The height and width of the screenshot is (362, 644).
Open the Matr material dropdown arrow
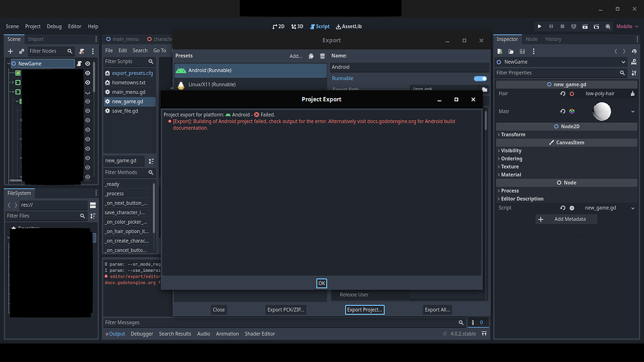tap(633, 111)
